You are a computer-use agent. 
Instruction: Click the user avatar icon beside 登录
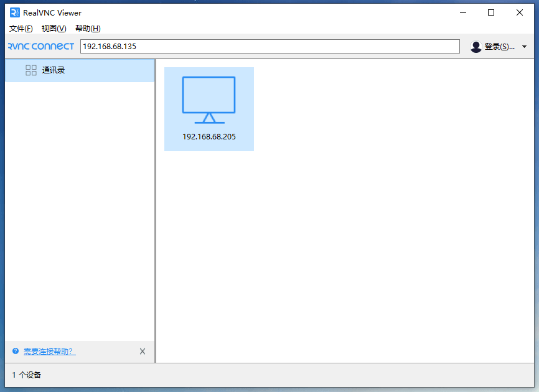click(x=476, y=47)
